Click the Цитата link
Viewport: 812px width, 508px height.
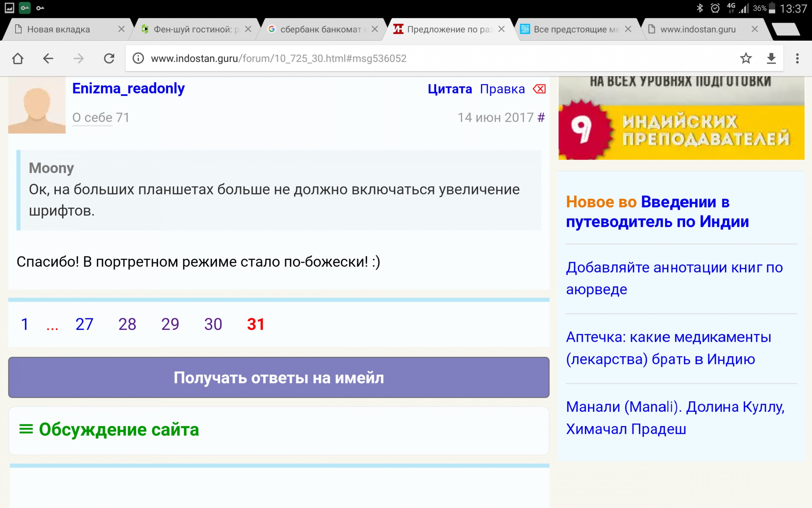(450, 89)
